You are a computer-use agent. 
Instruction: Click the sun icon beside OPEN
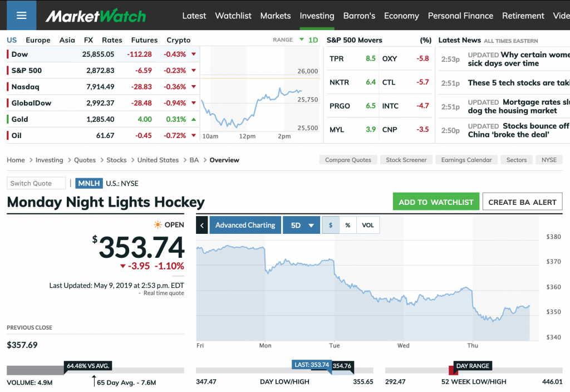pos(158,225)
